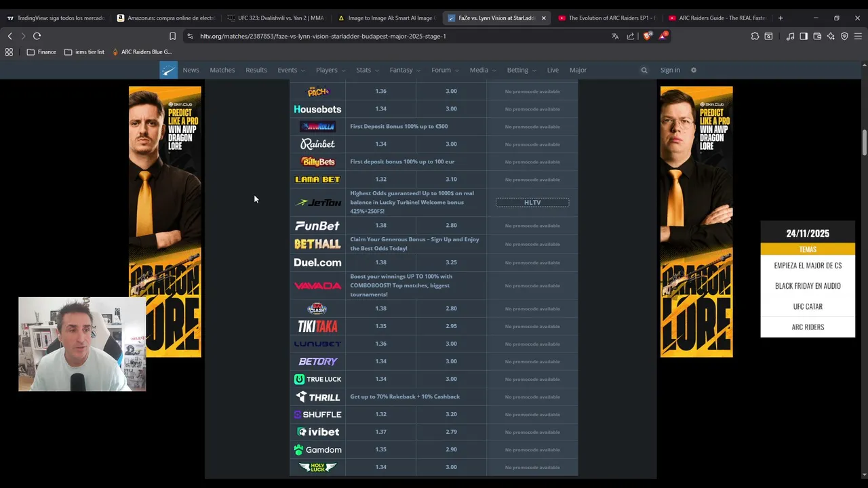Click the reload page icon
Viewport: 868px width, 488px height.
click(x=37, y=36)
